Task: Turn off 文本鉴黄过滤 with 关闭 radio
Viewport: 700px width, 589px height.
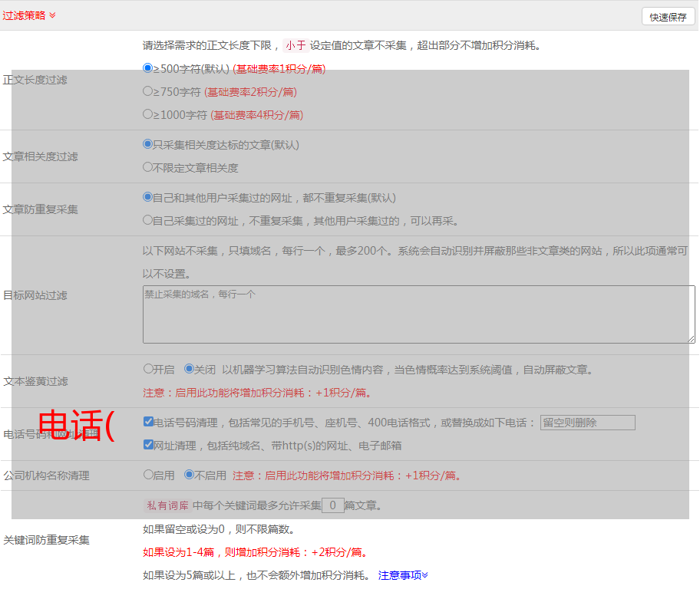Action: (x=189, y=369)
